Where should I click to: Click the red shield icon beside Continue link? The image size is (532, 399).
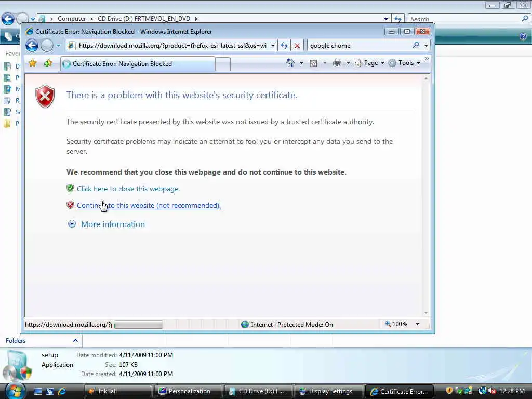[70, 205]
